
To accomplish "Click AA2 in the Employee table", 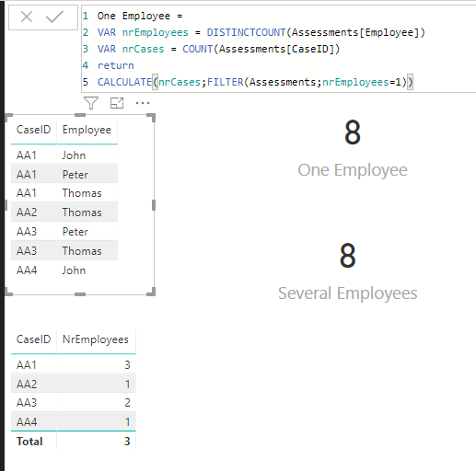I will click(x=27, y=213).
